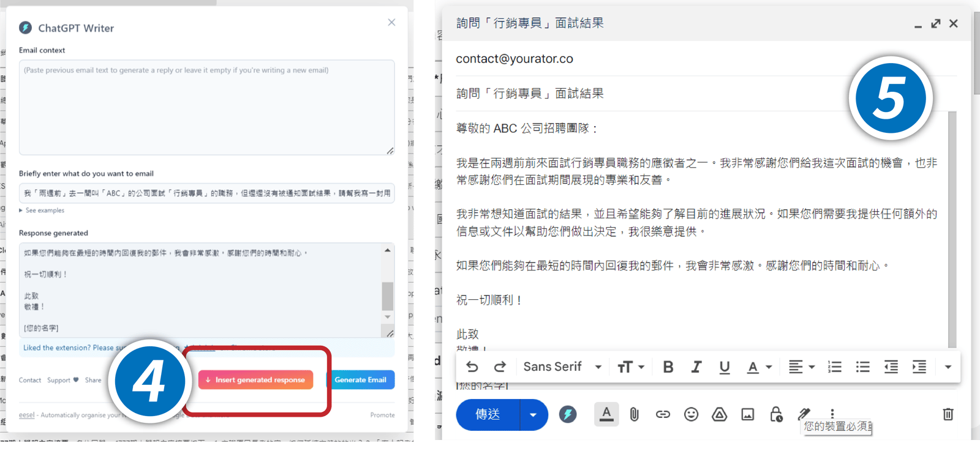
Task: Focus the Email context text area
Action: (206, 107)
